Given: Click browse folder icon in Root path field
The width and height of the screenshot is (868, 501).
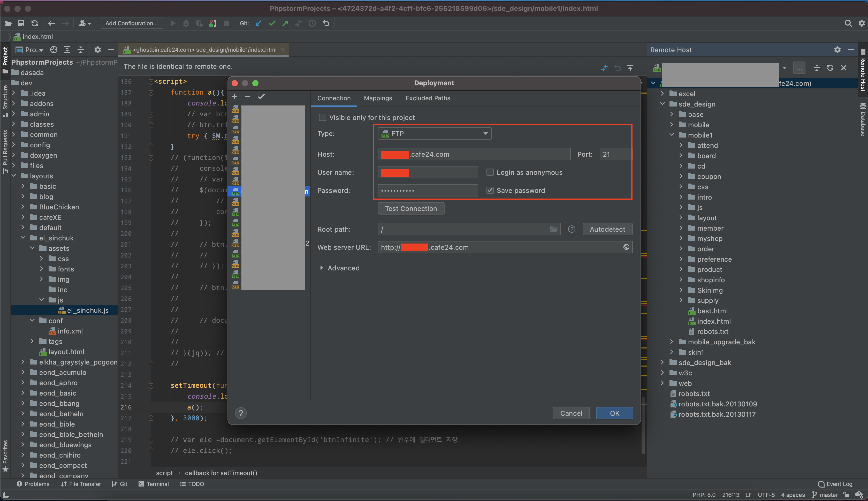Looking at the screenshot, I should click(553, 229).
